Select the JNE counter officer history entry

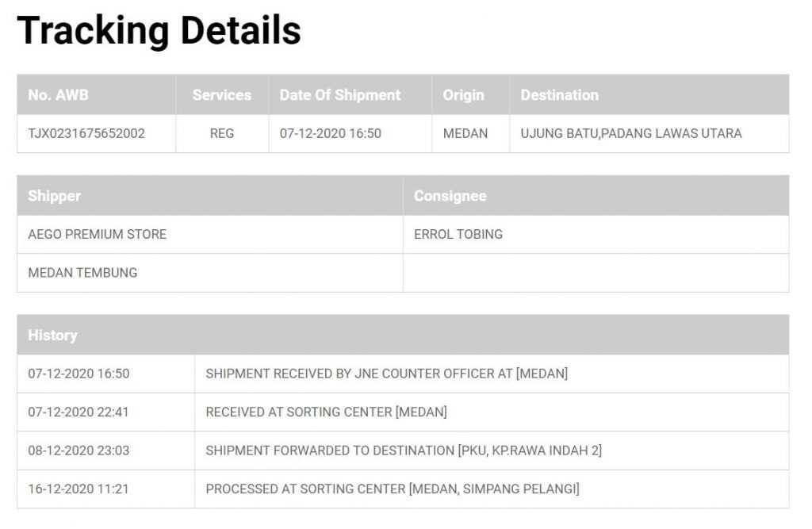pyautogui.click(x=386, y=374)
